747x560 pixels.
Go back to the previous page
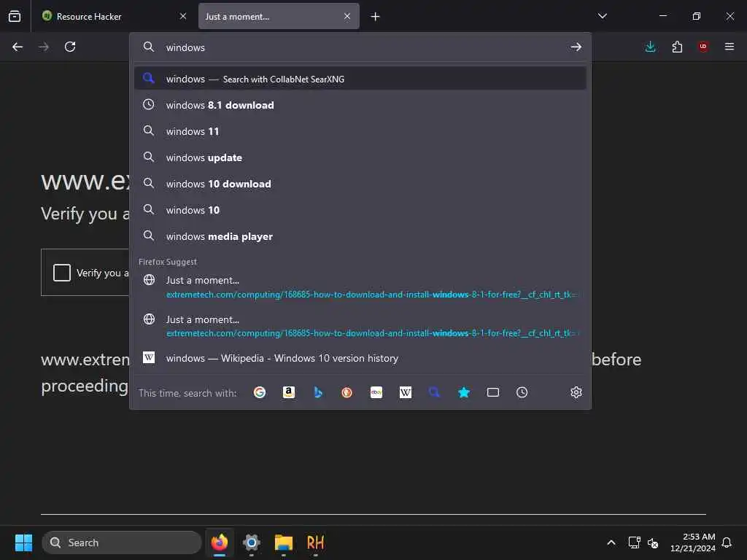[x=18, y=47]
